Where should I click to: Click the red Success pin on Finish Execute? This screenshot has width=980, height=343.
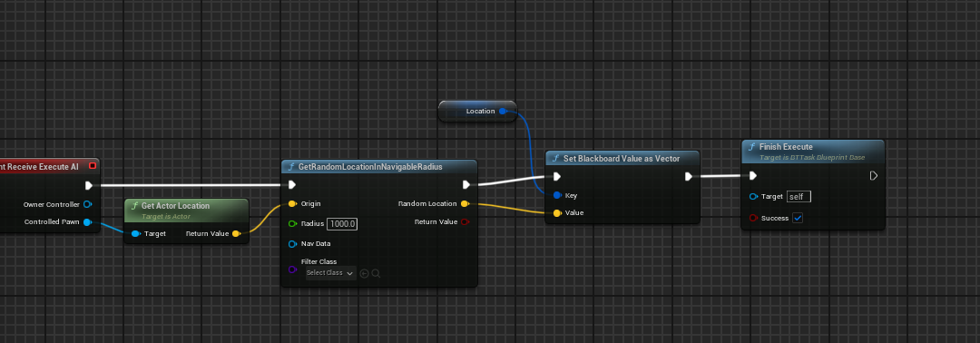click(x=753, y=218)
